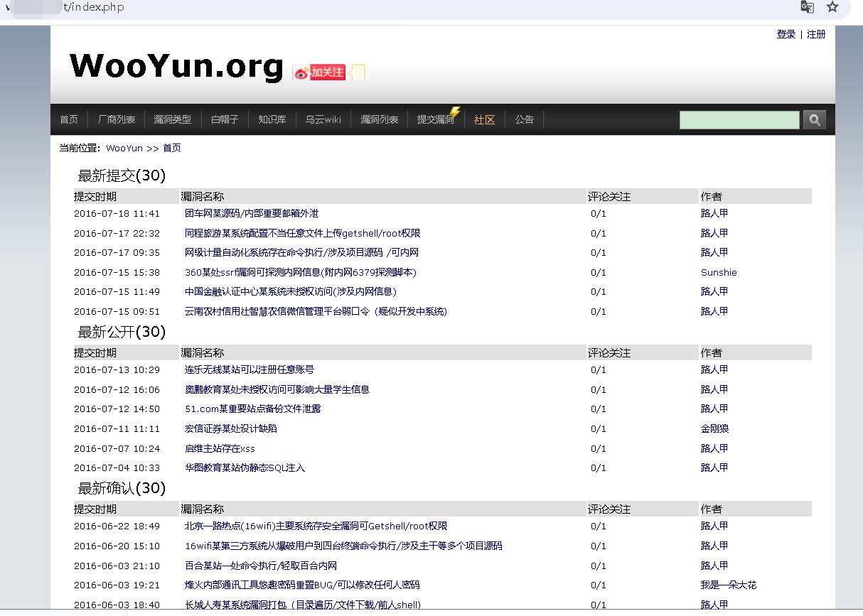Click the date 2016-07-11 11:11
This screenshot has width=863, height=616.
(117, 429)
